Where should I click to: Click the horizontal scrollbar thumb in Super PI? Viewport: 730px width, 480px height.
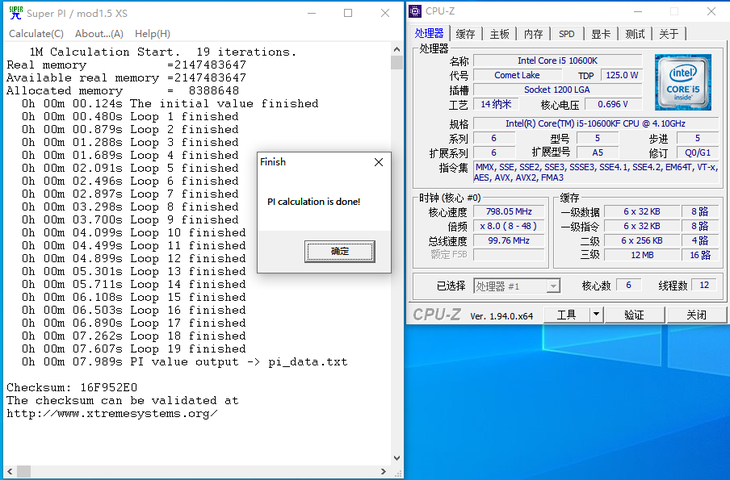(24, 471)
